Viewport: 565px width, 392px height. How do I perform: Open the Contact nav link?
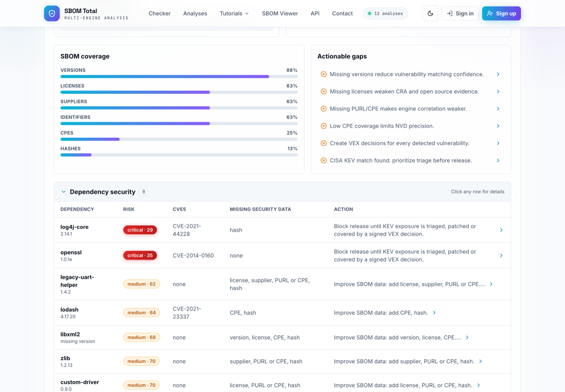click(x=342, y=13)
